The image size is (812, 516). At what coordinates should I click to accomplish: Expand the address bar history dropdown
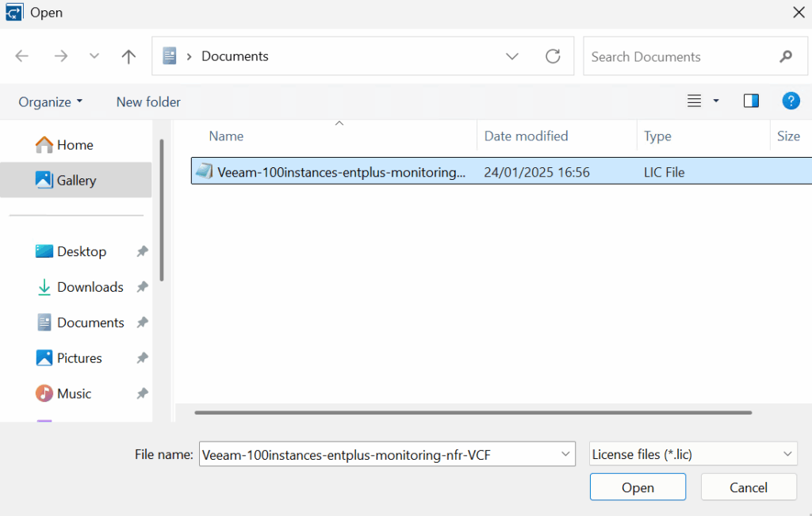[x=512, y=56]
